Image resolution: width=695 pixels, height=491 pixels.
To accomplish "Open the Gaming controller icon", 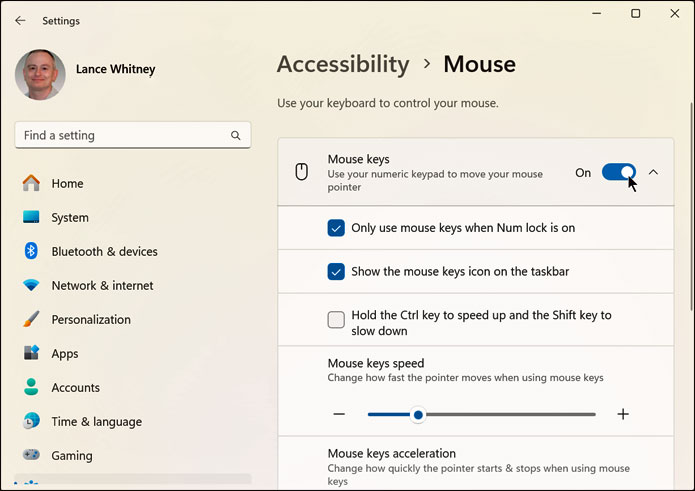I will click(x=31, y=456).
